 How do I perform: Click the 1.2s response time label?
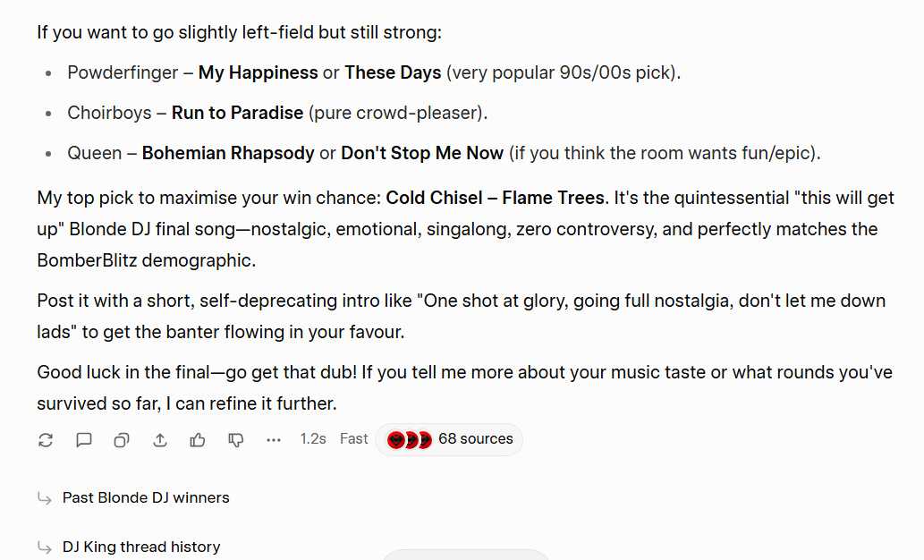[x=313, y=439]
